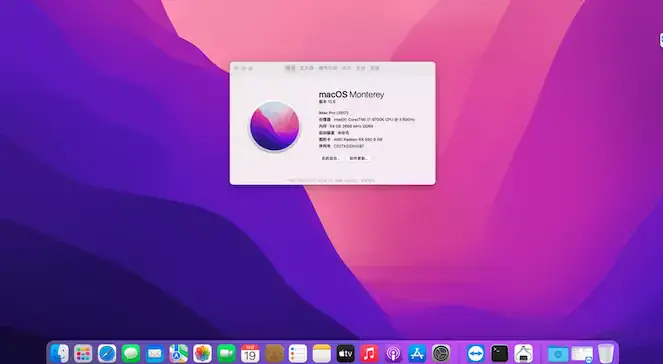Select the 概览 (Overview) tab
Image resolution: width=663 pixels, height=364 pixels.
tap(290, 68)
